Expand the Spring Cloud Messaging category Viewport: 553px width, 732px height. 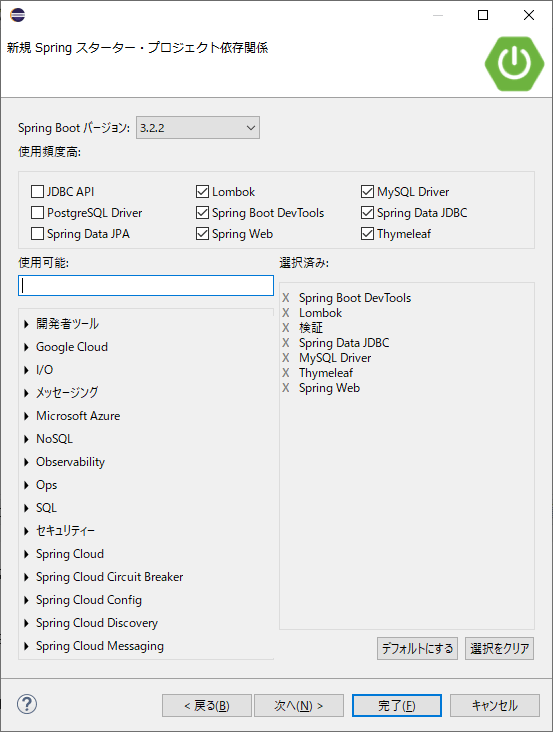(27, 646)
